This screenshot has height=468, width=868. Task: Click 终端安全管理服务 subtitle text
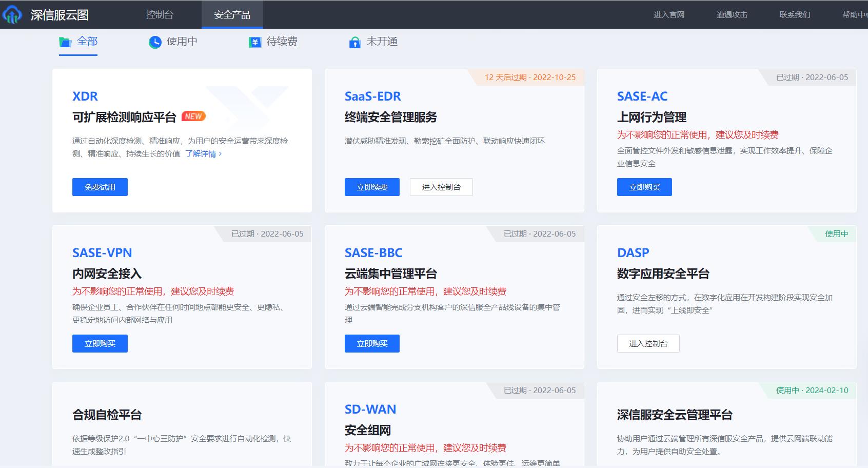[391, 117]
